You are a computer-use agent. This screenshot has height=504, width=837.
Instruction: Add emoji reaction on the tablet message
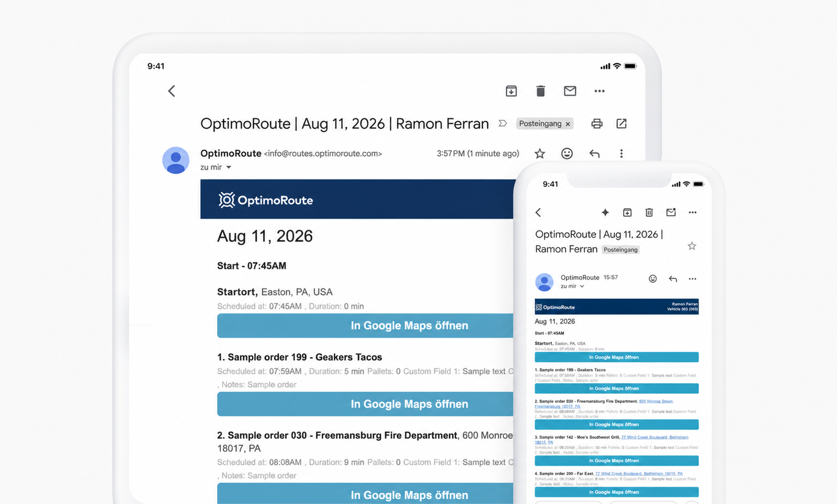[x=567, y=153]
